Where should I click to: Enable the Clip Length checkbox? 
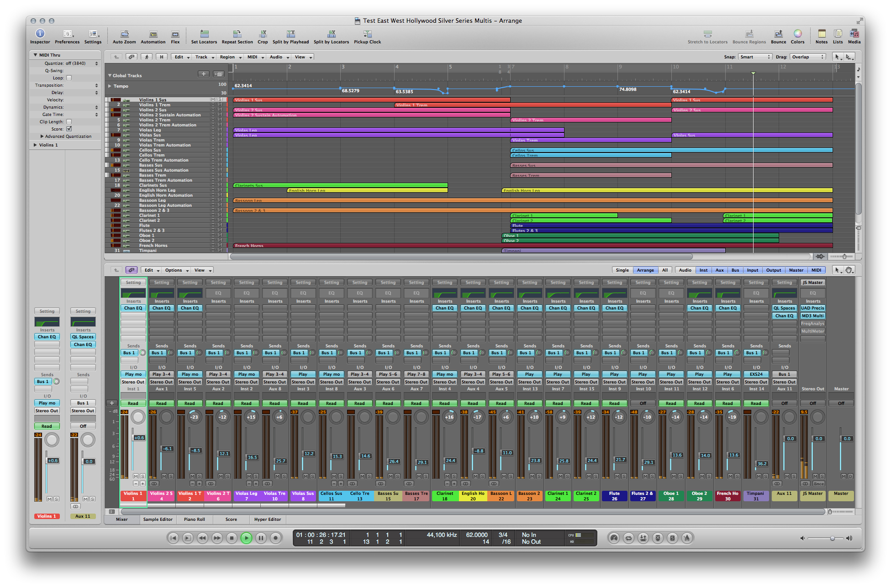coord(69,122)
